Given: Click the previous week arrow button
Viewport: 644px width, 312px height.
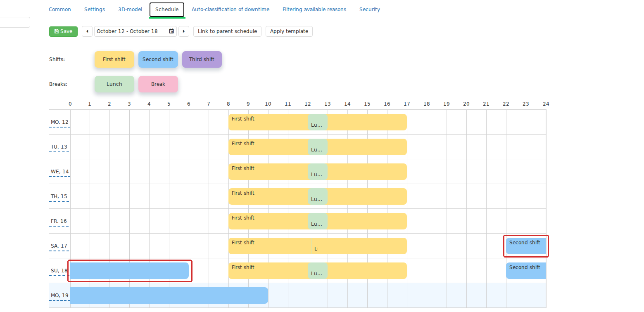Looking at the screenshot, I should point(87,31).
